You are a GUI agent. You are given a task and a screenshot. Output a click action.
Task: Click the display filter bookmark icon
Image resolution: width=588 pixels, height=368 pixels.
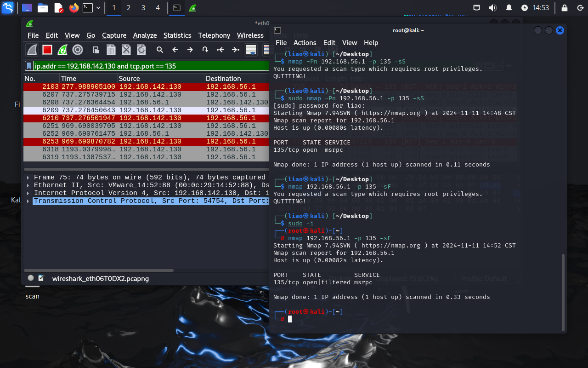point(29,66)
